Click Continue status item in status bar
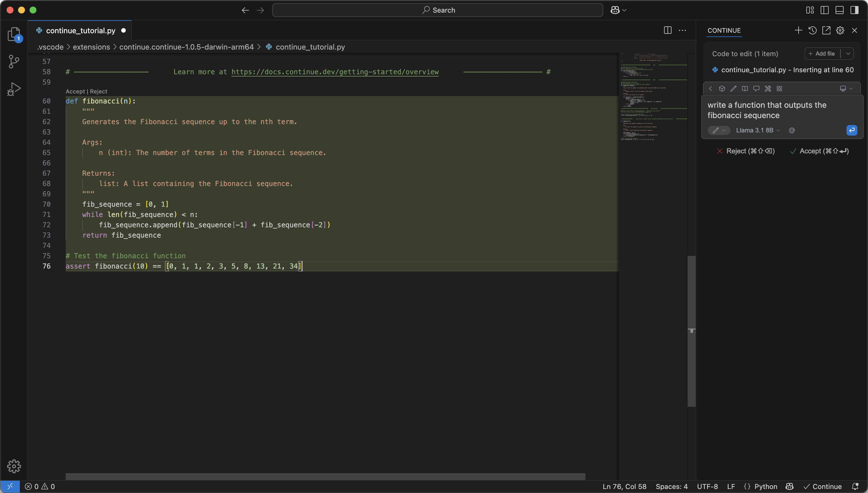This screenshot has width=868, height=493. pos(823,487)
